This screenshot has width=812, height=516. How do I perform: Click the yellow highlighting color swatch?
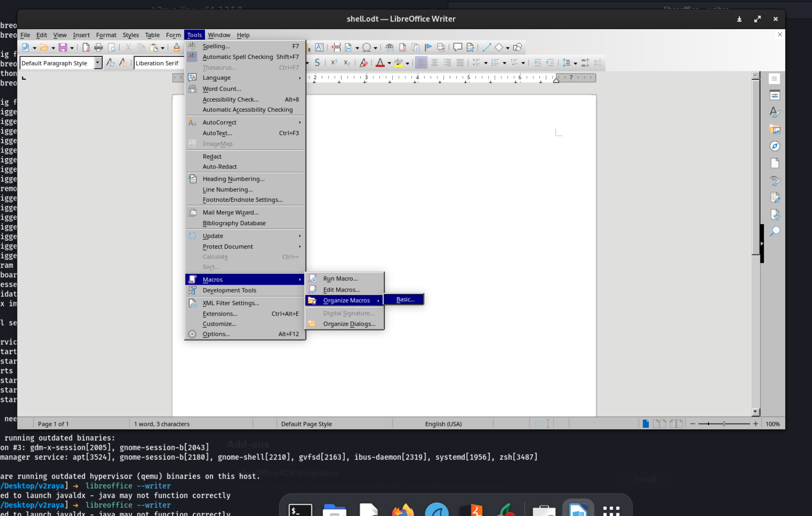click(398, 63)
